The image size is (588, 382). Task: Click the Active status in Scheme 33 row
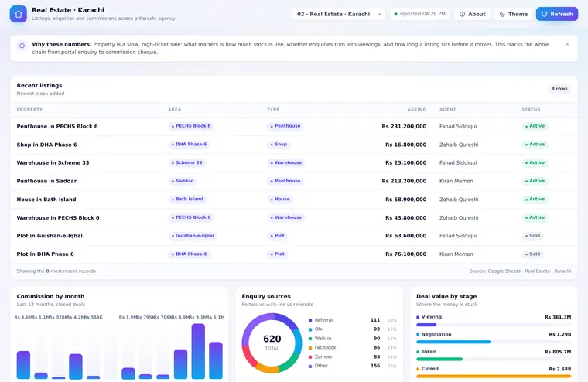pos(535,162)
